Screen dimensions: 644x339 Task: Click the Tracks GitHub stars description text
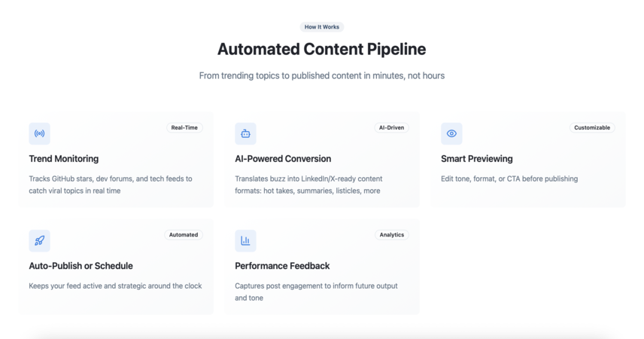coord(111,185)
